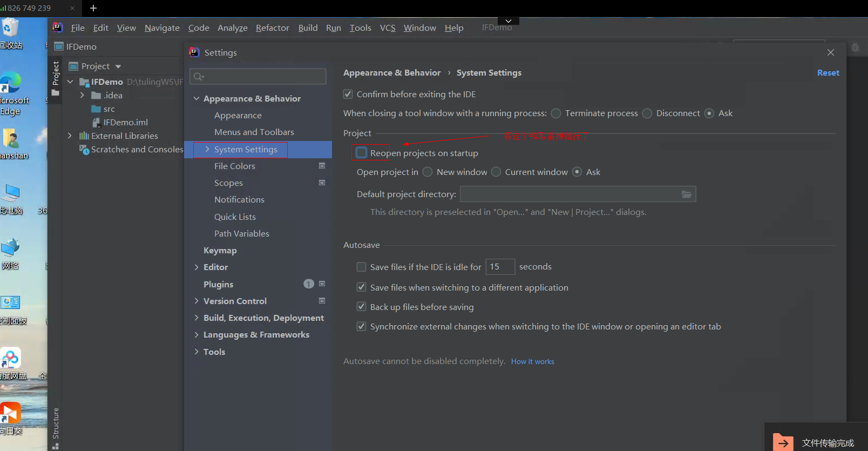
Task: Open the Build menu
Action: 308,28
